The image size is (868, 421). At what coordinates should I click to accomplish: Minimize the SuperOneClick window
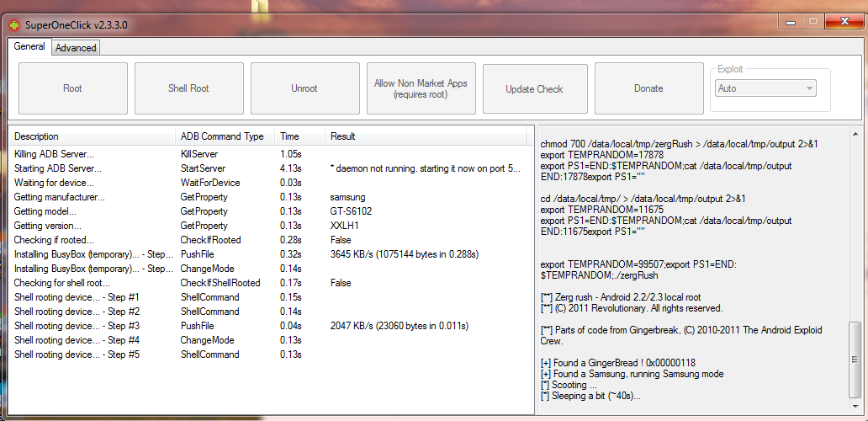(x=791, y=22)
